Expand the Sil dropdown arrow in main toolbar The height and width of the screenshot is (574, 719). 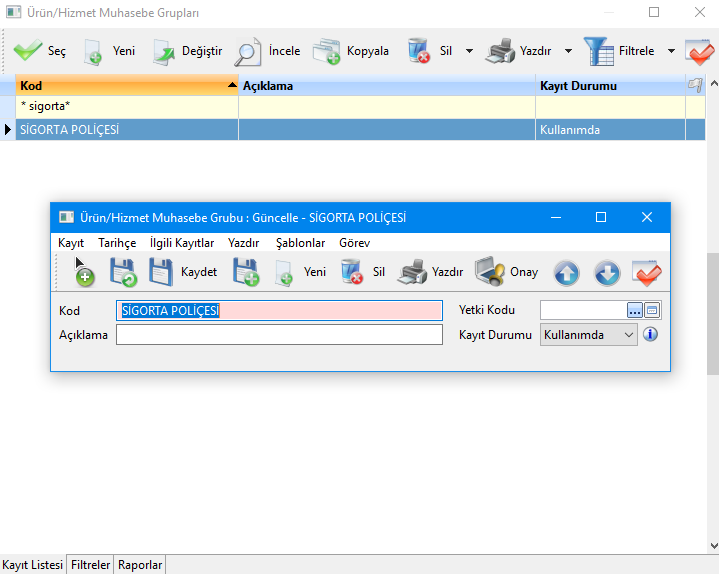469,51
